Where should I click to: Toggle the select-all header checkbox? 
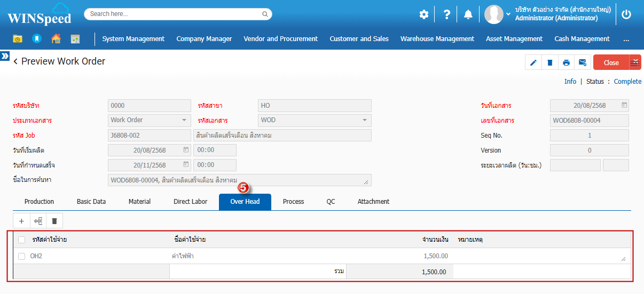point(22,240)
